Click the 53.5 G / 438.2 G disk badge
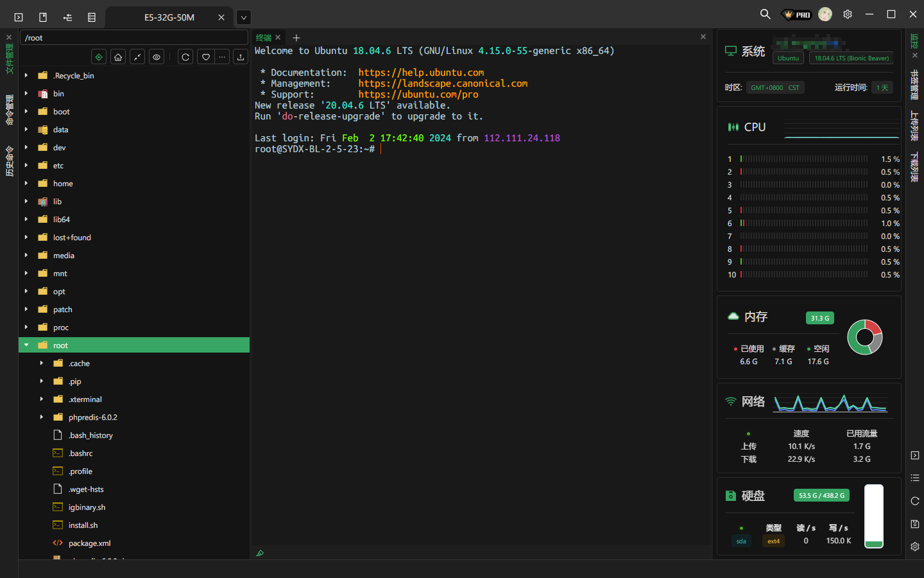Screen dimensions: 924x578 (x=821, y=495)
